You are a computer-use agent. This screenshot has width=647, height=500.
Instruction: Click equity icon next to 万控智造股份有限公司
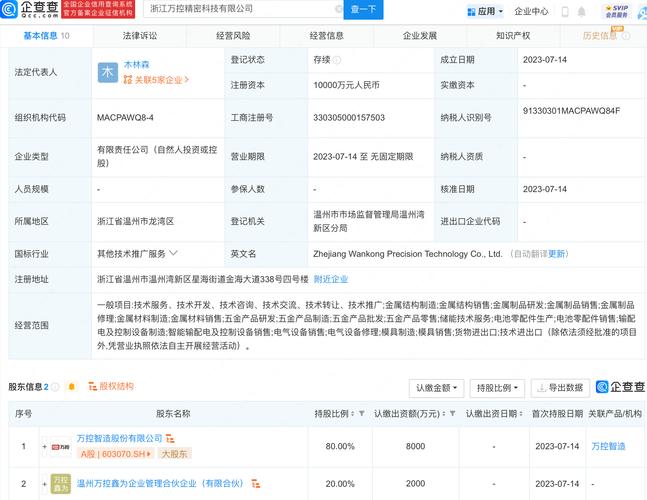[x=170, y=438]
